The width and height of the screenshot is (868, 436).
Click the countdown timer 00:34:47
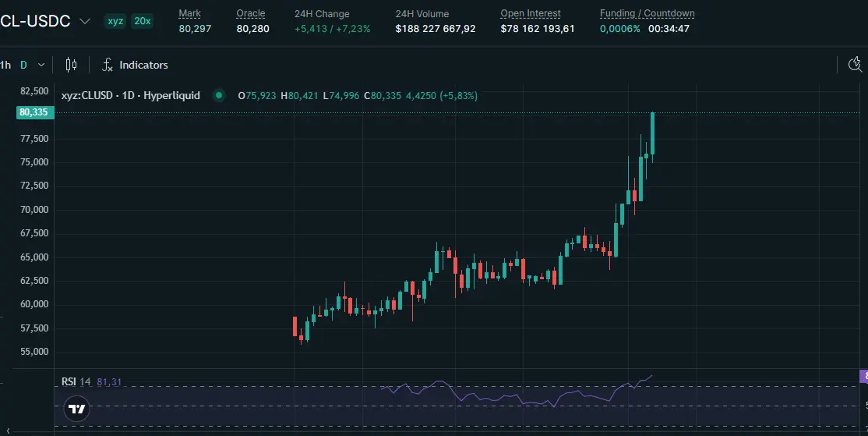pyautogui.click(x=669, y=28)
